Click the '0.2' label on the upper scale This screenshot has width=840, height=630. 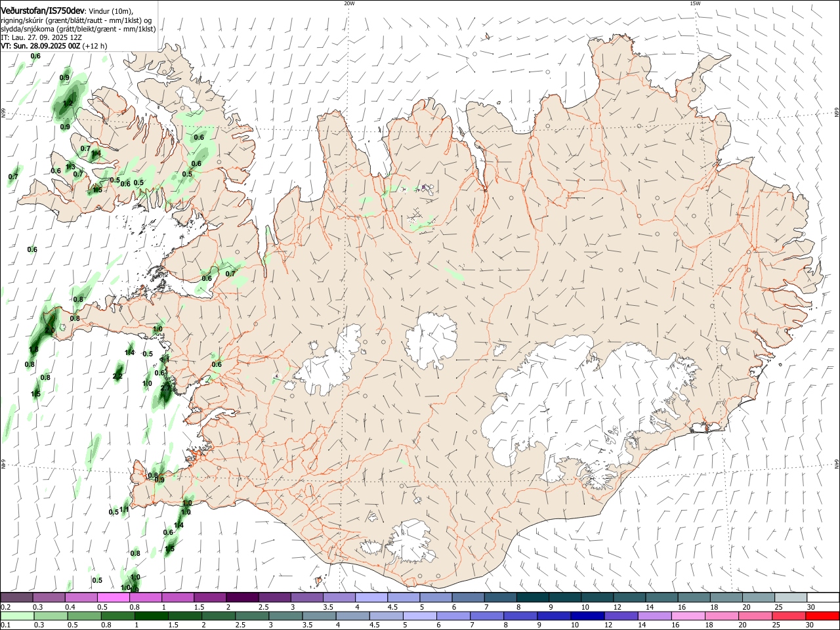pos(6,607)
